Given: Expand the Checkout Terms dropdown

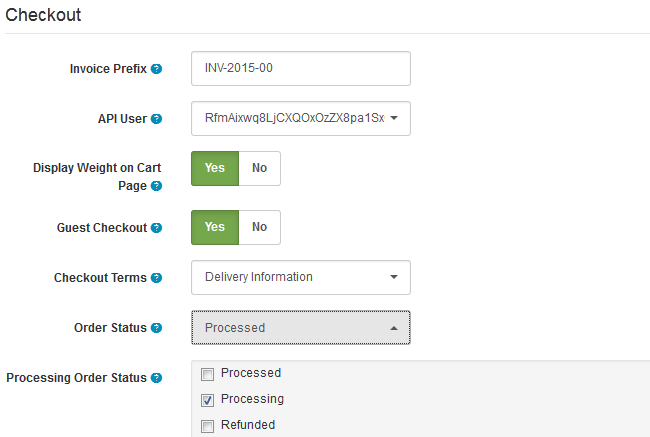Looking at the screenshot, I should coord(300,277).
